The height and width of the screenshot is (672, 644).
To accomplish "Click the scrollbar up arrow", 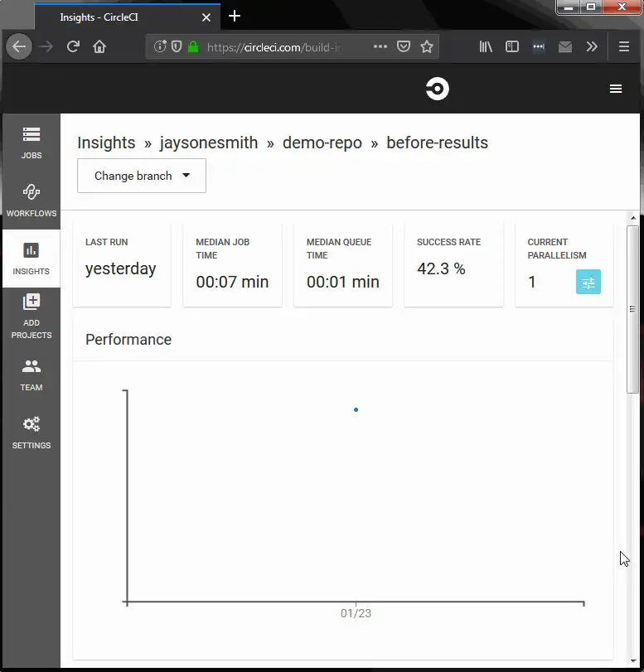I will (x=633, y=218).
